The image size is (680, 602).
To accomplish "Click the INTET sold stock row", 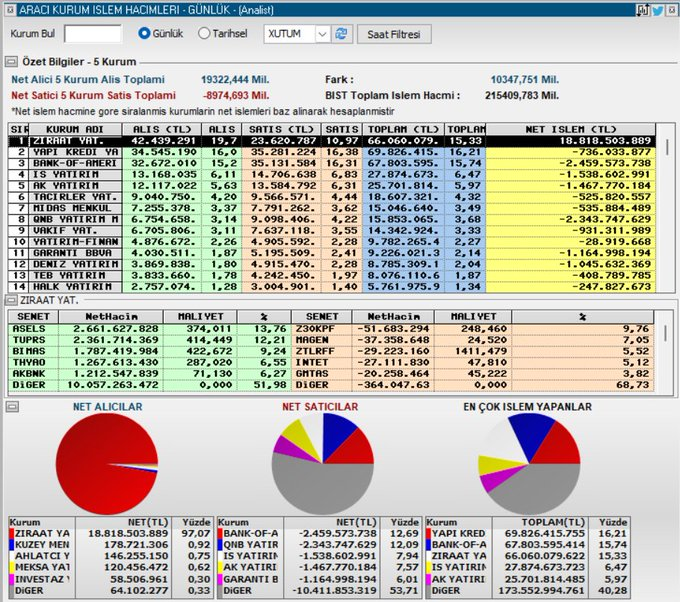I will [473, 363].
